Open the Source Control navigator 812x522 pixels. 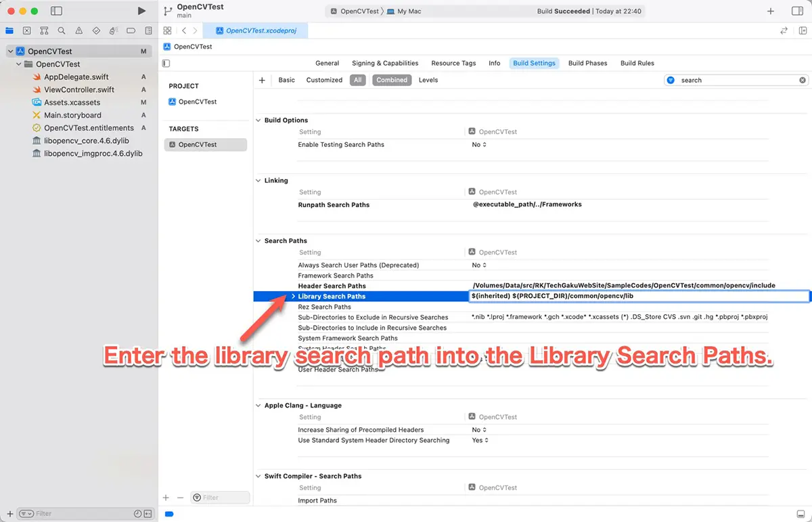click(x=26, y=30)
